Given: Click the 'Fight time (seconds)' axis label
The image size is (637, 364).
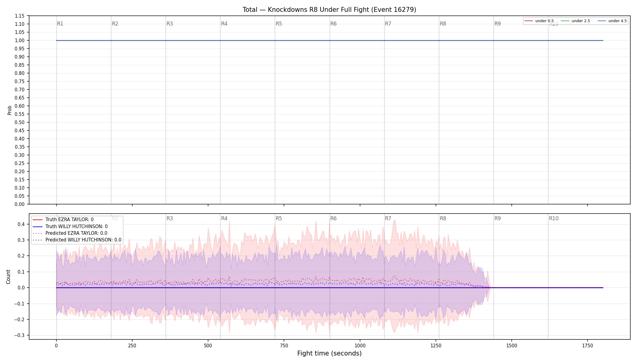Looking at the screenshot, I should click(329, 353).
